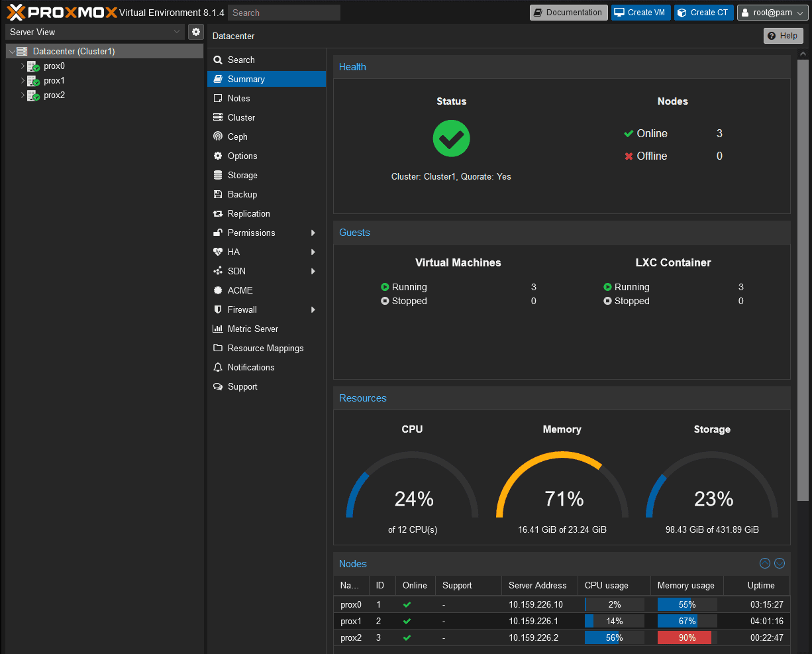Select the prox1 row name in Nodes table
The height and width of the screenshot is (654, 812).
[351, 622]
